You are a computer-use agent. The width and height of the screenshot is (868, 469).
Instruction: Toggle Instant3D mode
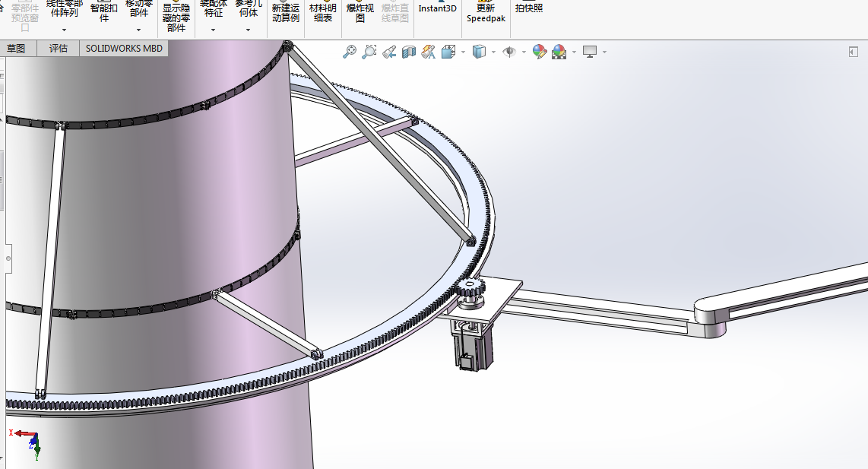coord(438,9)
